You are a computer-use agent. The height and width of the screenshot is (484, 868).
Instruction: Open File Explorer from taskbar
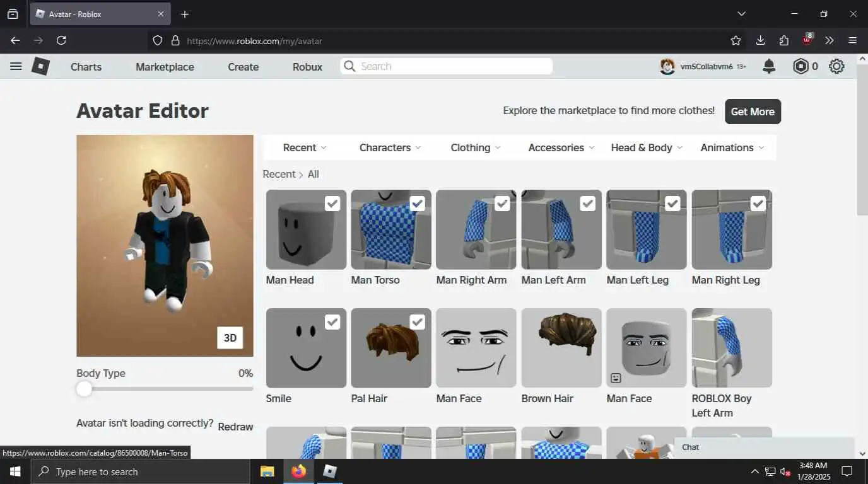tap(267, 471)
